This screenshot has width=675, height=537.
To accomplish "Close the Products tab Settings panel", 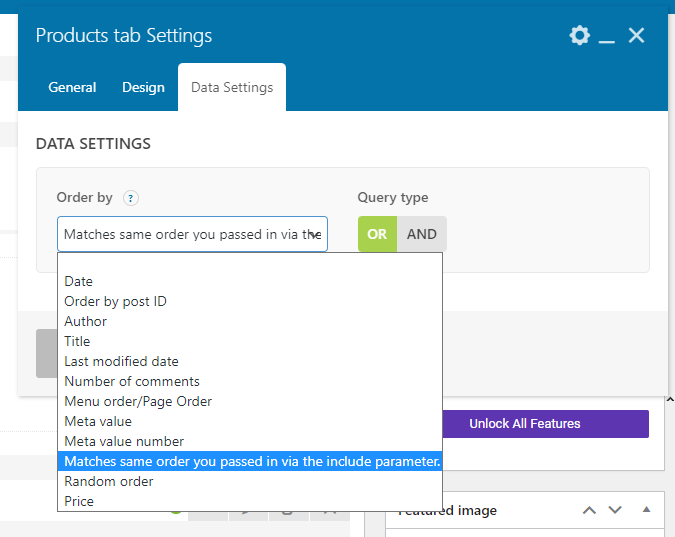I will 637,36.
